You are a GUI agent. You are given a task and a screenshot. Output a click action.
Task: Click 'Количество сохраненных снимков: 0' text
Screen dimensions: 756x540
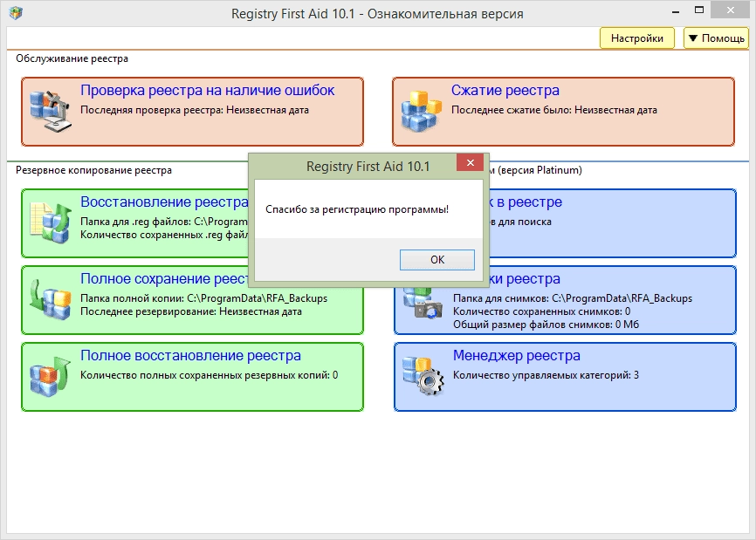point(541,311)
